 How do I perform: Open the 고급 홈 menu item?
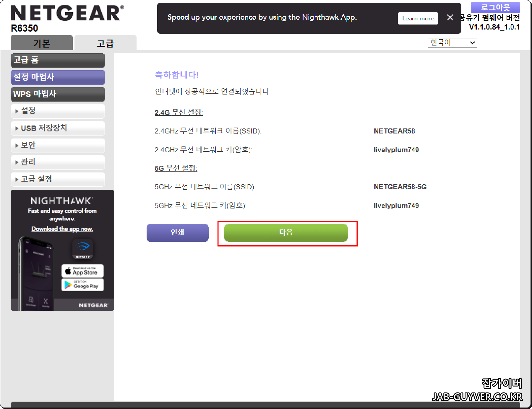point(58,60)
